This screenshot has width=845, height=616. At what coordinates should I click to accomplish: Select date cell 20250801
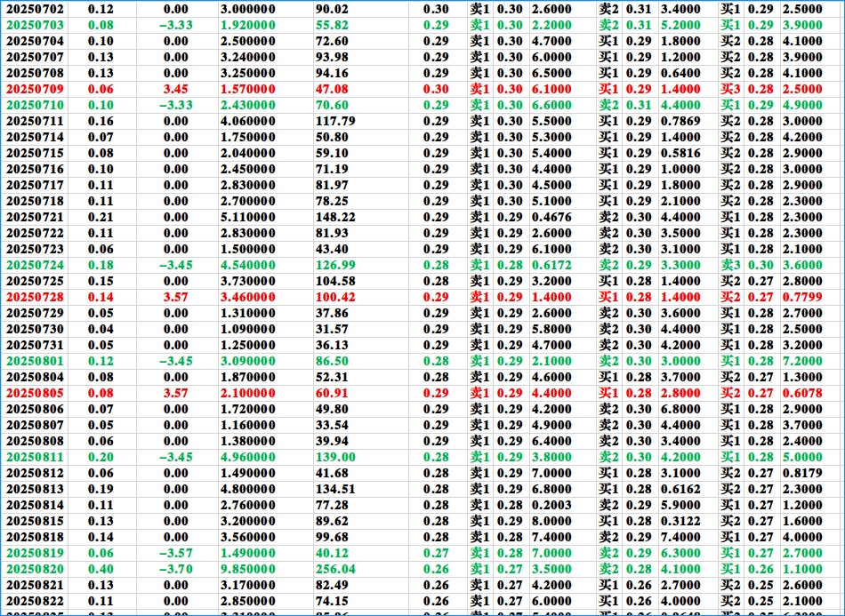35,361
